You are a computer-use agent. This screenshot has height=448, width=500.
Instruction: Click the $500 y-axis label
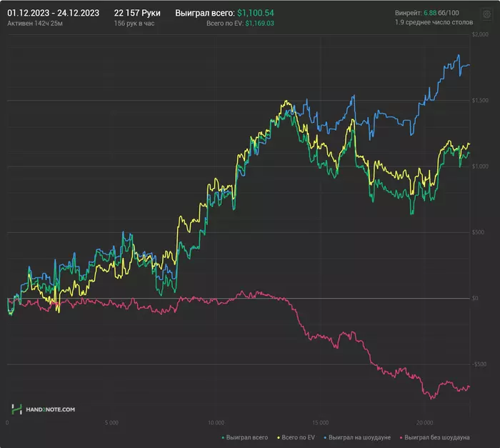(479, 232)
